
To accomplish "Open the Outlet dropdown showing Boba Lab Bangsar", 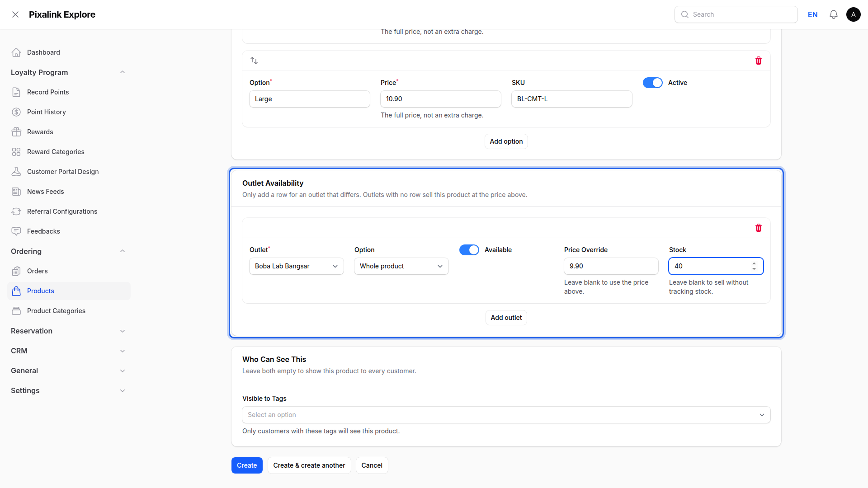I will coord(297,266).
